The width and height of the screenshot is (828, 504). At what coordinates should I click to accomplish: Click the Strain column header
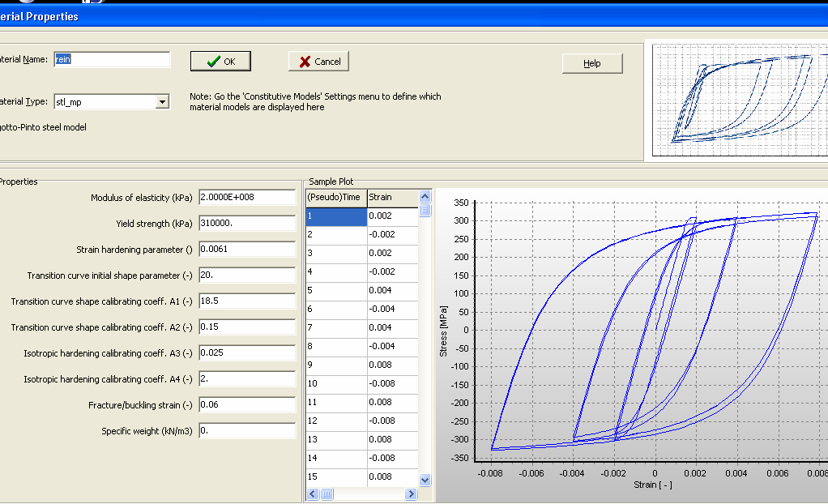[x=393, y=198]
